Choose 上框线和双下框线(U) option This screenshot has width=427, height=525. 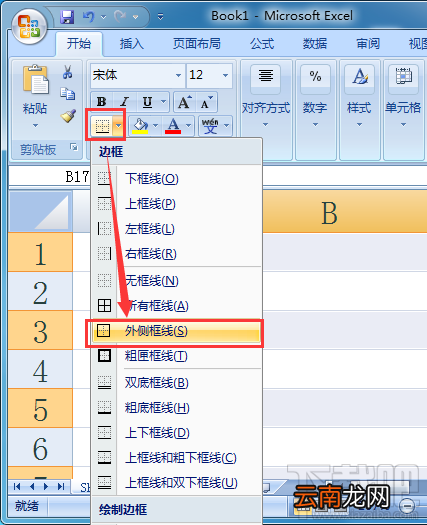coord(176,483)
